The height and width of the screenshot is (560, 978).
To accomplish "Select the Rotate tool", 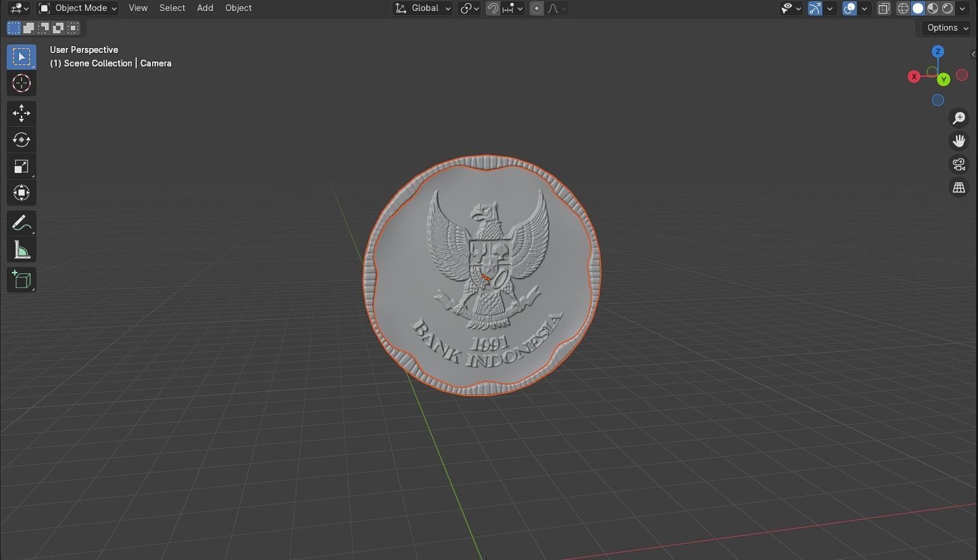I will [22, 140].
